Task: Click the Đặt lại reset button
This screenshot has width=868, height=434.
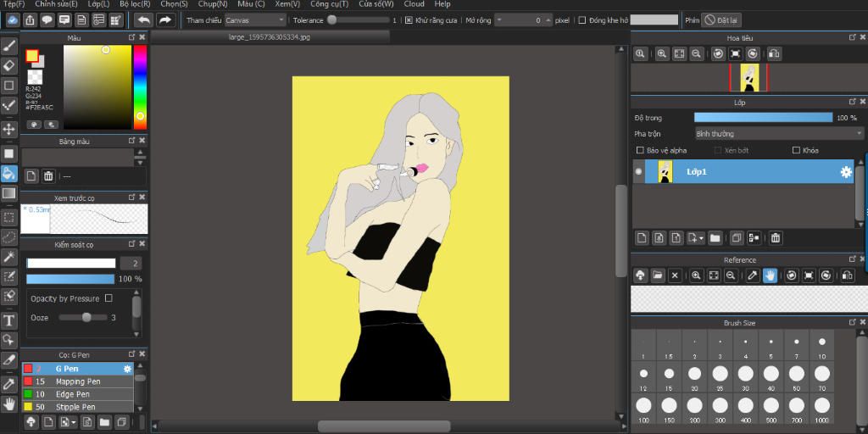Action: tap(721, 20)
